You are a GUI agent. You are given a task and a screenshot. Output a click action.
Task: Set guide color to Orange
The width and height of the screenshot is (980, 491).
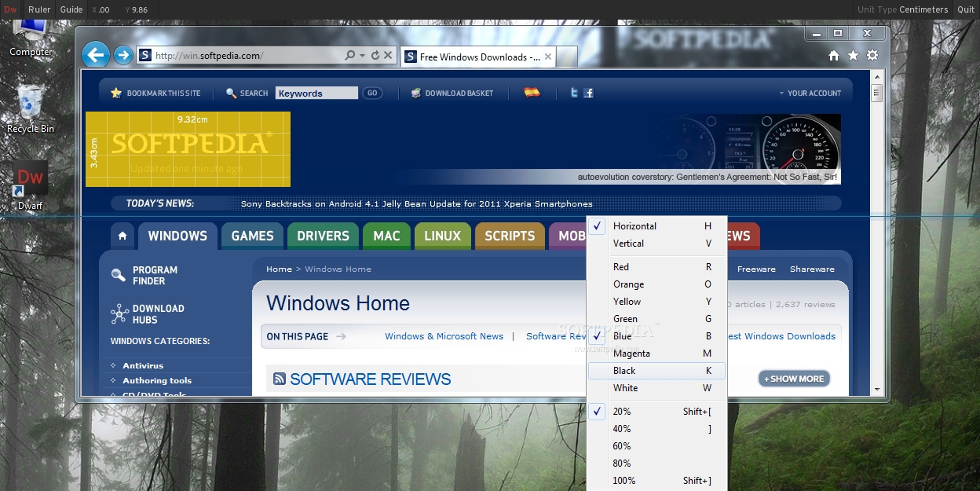tap(656, 284)
